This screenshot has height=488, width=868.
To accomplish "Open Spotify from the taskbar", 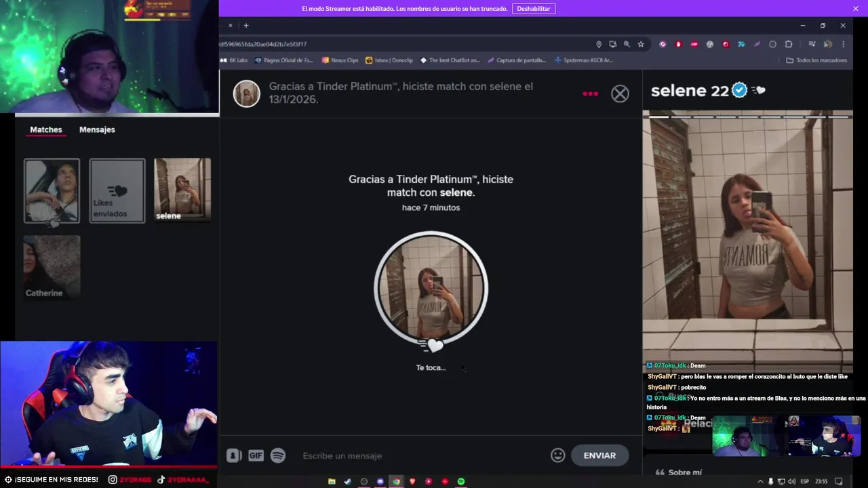I will (x=461, y=481).
